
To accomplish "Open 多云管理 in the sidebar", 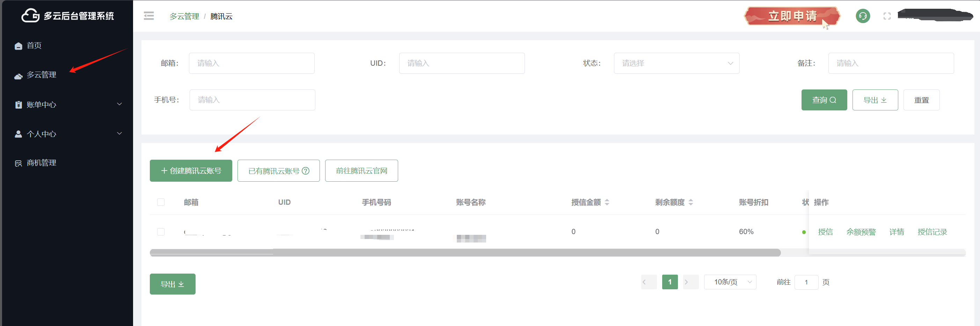I will pos(41,75).
